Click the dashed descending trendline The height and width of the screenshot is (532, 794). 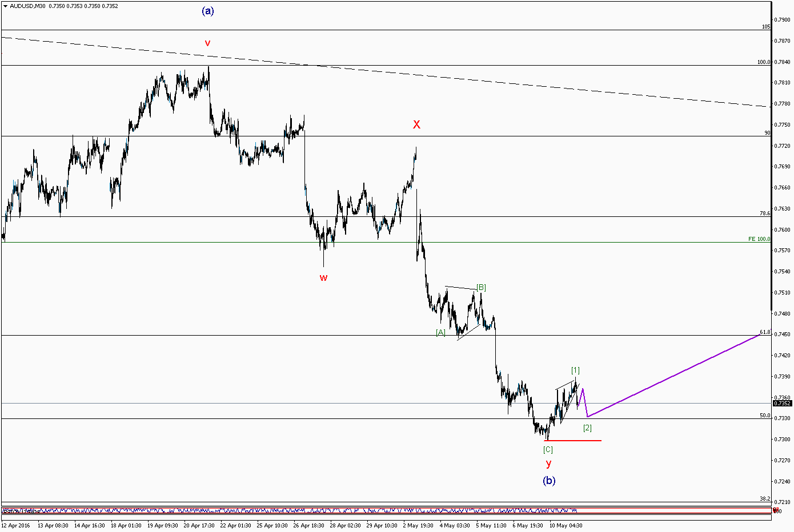(x=385, y=72)
